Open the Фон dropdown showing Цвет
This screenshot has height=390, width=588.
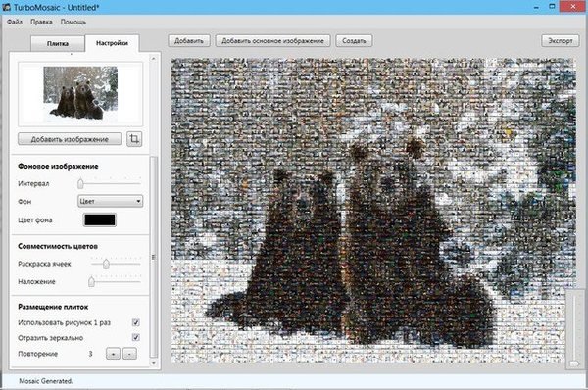click(110, 202)
